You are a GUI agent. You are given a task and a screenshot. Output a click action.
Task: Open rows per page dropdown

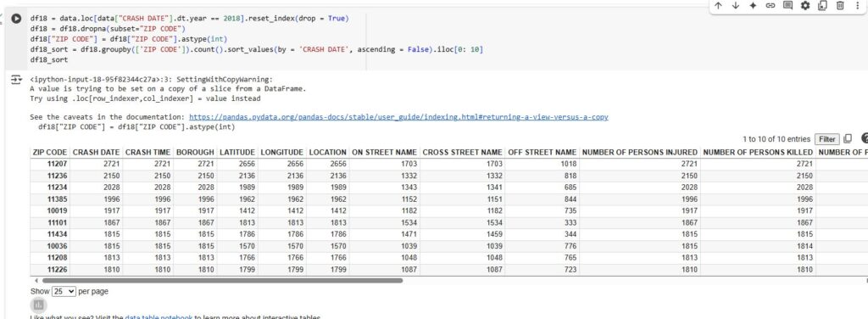[64, 291]
